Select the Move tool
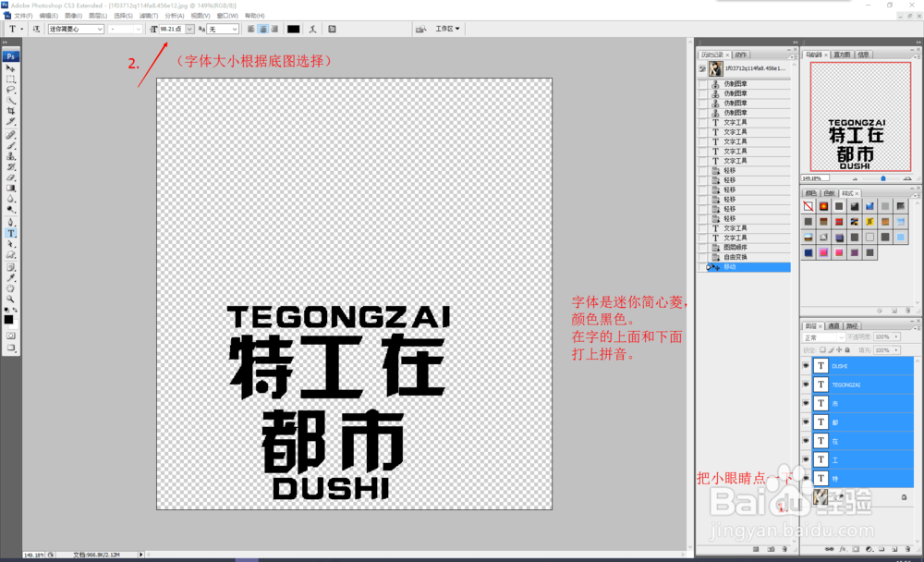The image size is (924, 562). (x=10, y=68)
